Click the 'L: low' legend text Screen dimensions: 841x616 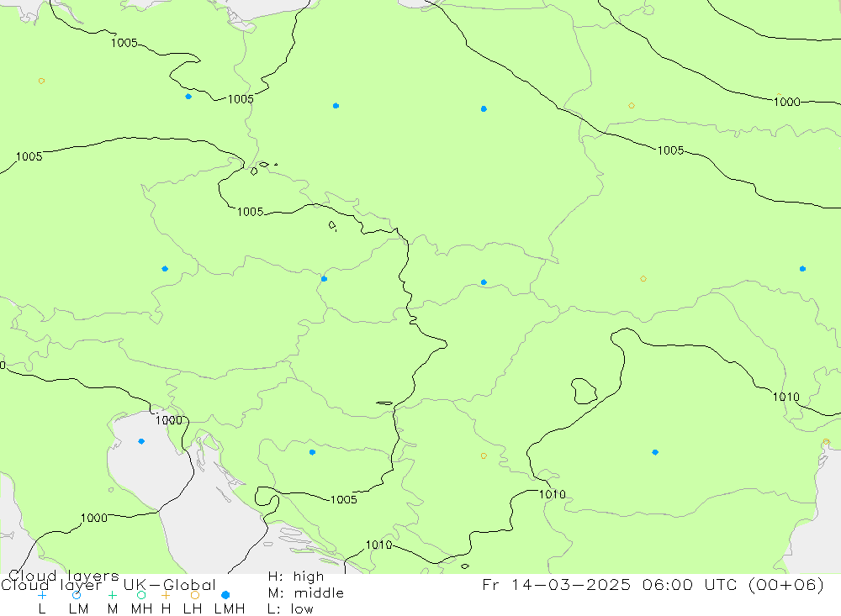coord(290,609)
